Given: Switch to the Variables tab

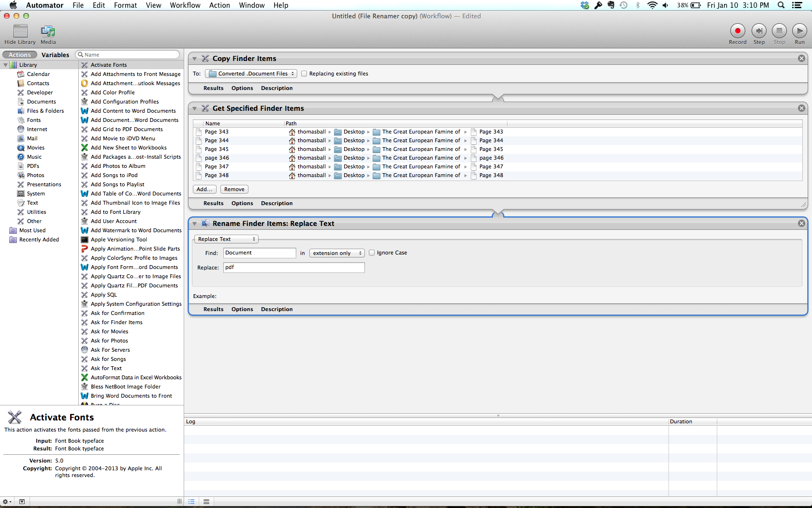Looking at the screenshot, I should 55,55.
